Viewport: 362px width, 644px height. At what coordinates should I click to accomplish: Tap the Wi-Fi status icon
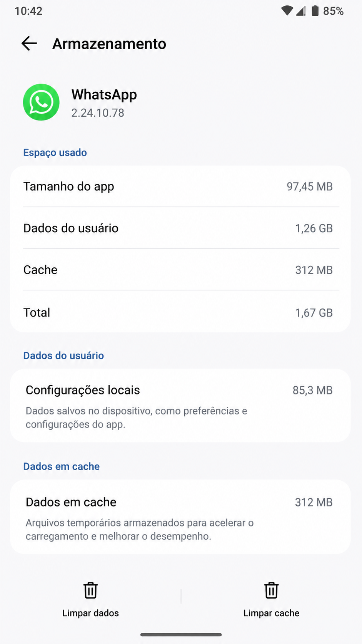click(x=287, y=11)
